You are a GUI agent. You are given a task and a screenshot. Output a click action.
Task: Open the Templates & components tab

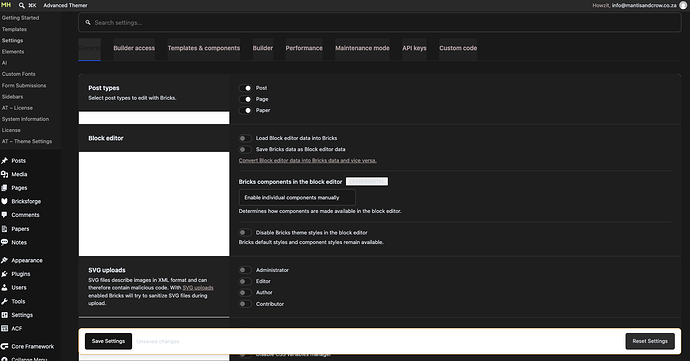click(204, 48)
